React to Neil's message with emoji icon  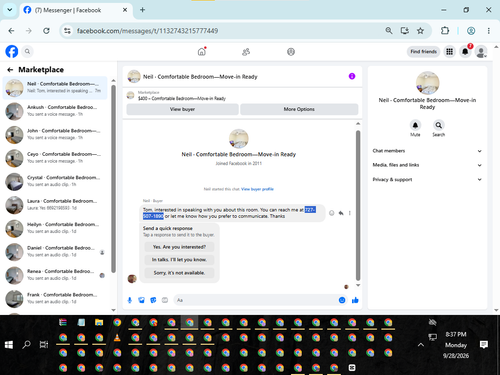pos(332,213)
